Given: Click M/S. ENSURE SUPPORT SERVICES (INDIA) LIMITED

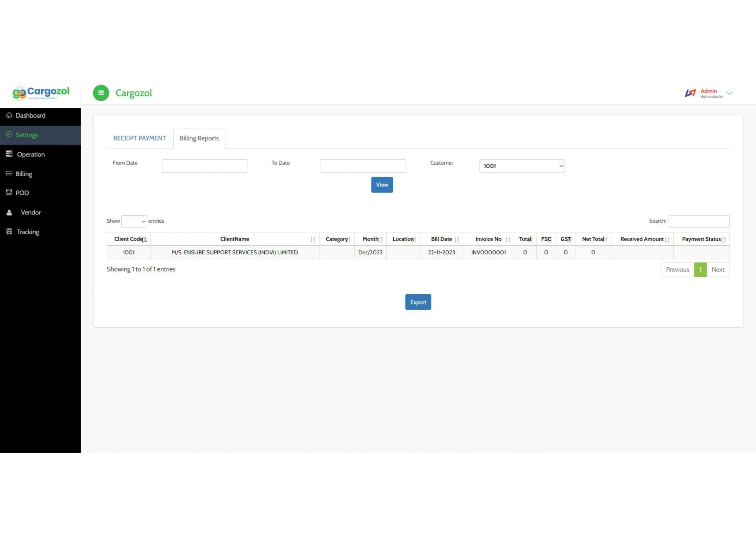Looking at the screenshot, I should [234, 252].
